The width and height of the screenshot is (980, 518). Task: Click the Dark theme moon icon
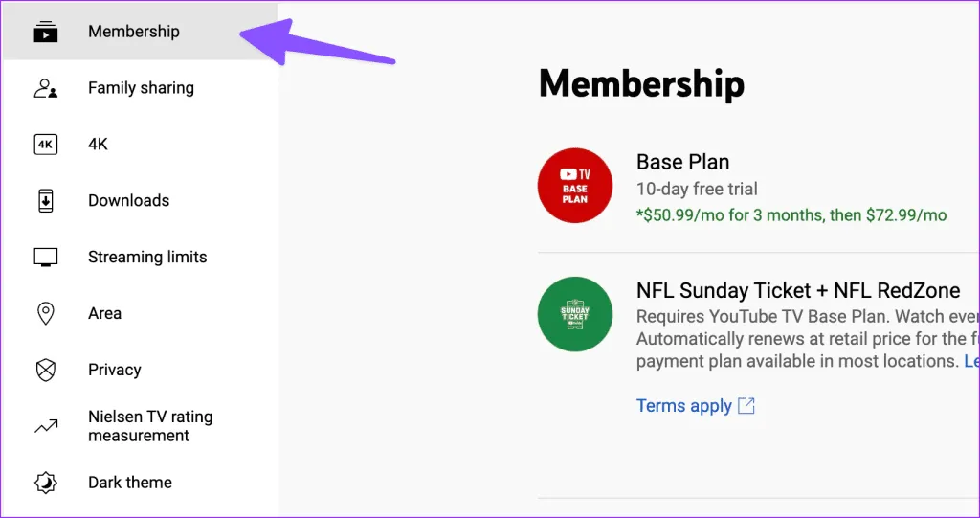click(45, 483)
